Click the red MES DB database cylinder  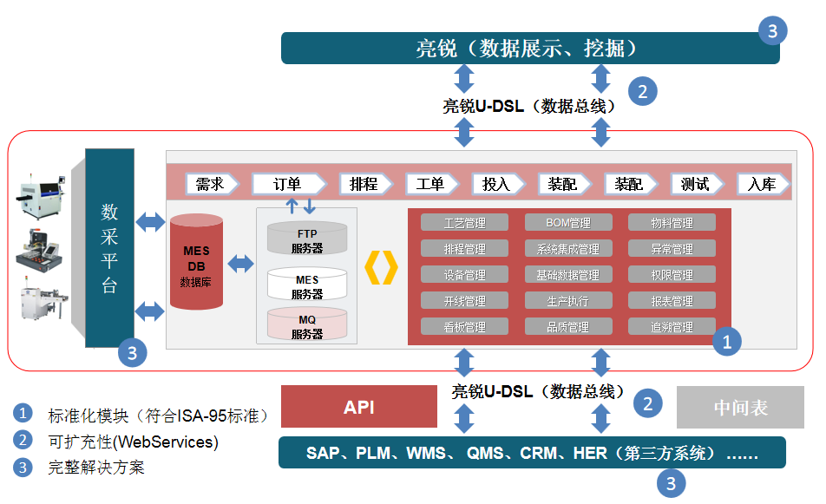[x=196, y=262]
